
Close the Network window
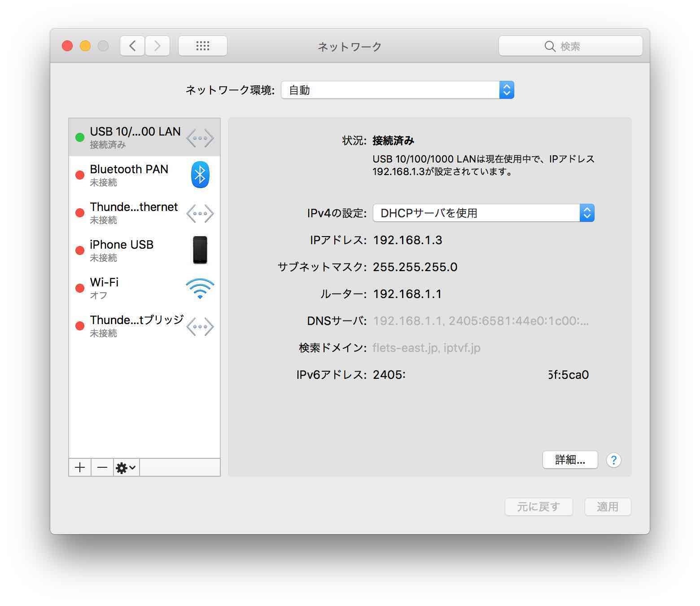[x=67, y=46]
